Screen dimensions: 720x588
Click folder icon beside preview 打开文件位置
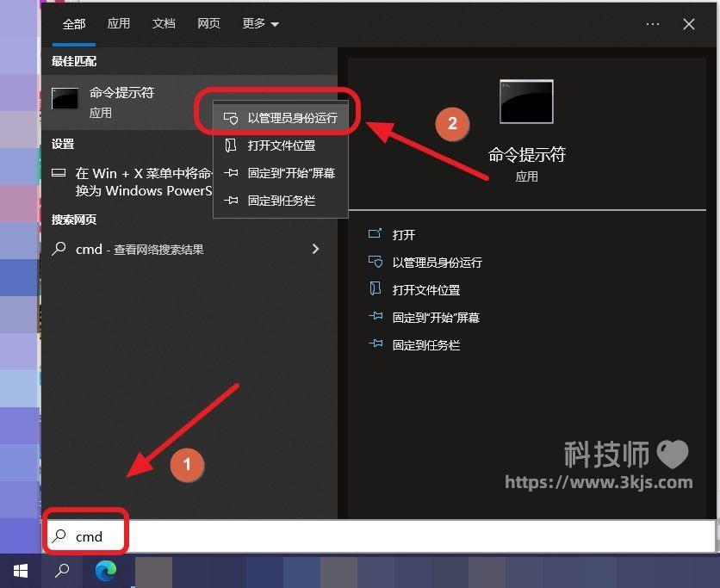pyautogui.click(x=376, y=288)
